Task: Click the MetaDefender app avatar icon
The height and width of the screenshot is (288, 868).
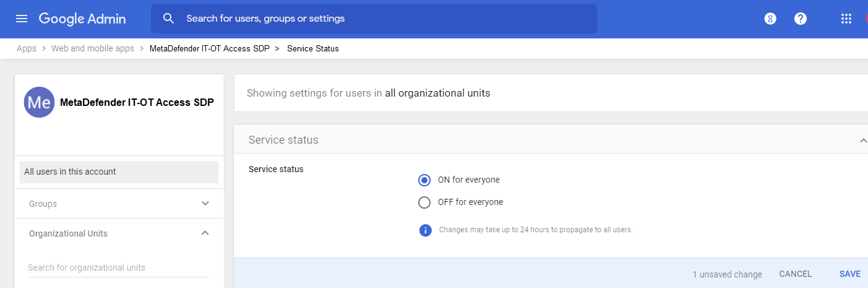Action: click(39, 102)
